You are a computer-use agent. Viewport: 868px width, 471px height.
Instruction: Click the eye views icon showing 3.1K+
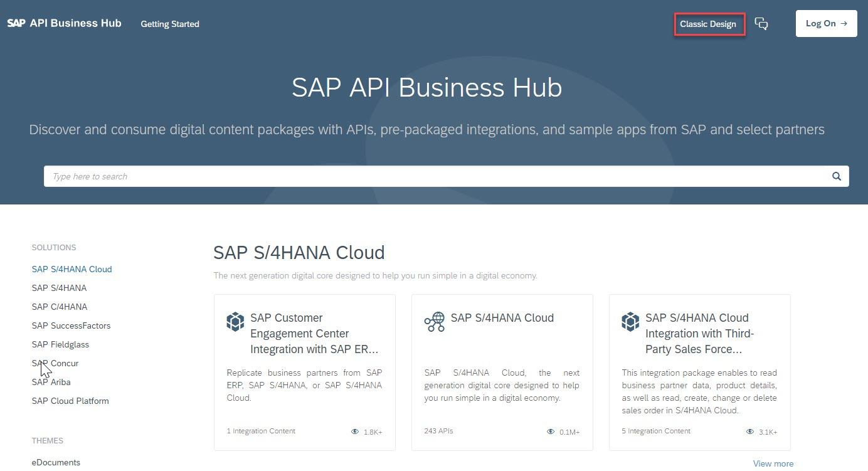click(750, 431)
